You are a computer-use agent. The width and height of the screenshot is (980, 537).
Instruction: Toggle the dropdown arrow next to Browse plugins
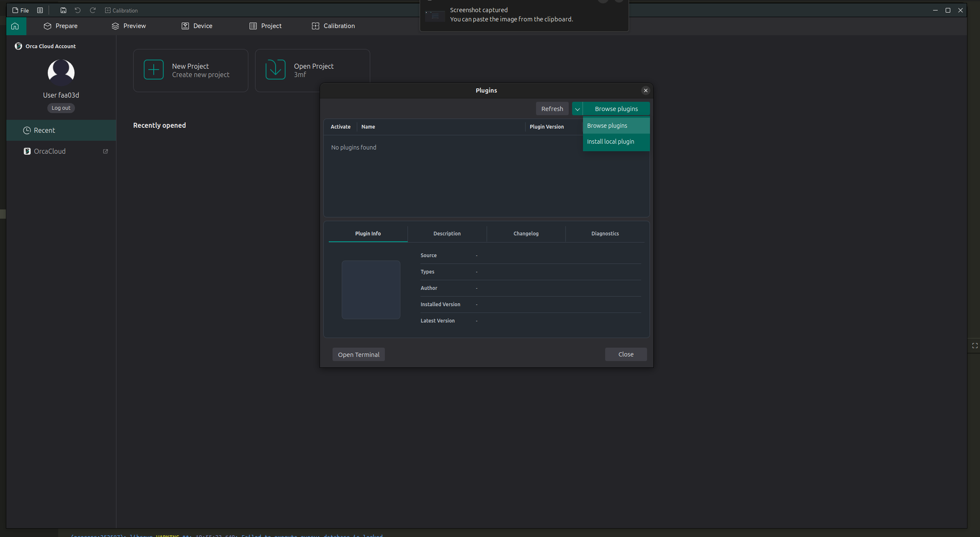577,108
